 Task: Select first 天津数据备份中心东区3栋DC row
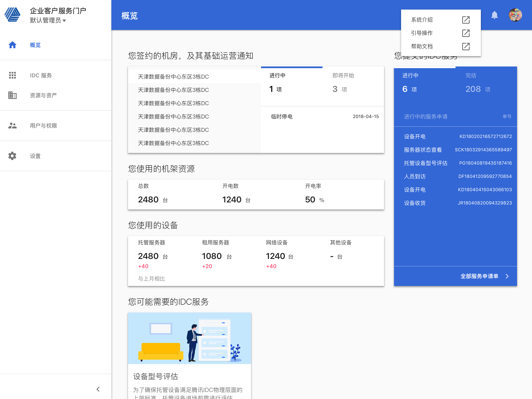(x=194, y=77)
